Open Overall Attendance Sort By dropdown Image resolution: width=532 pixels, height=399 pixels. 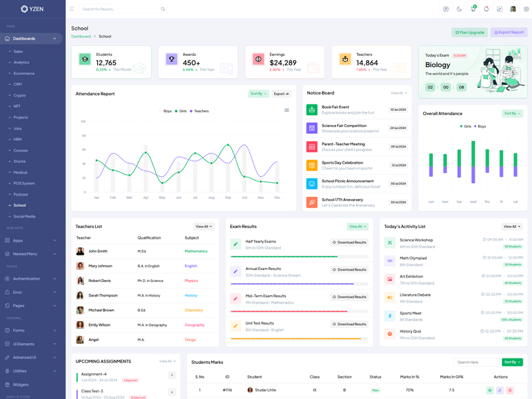(512, 114)
